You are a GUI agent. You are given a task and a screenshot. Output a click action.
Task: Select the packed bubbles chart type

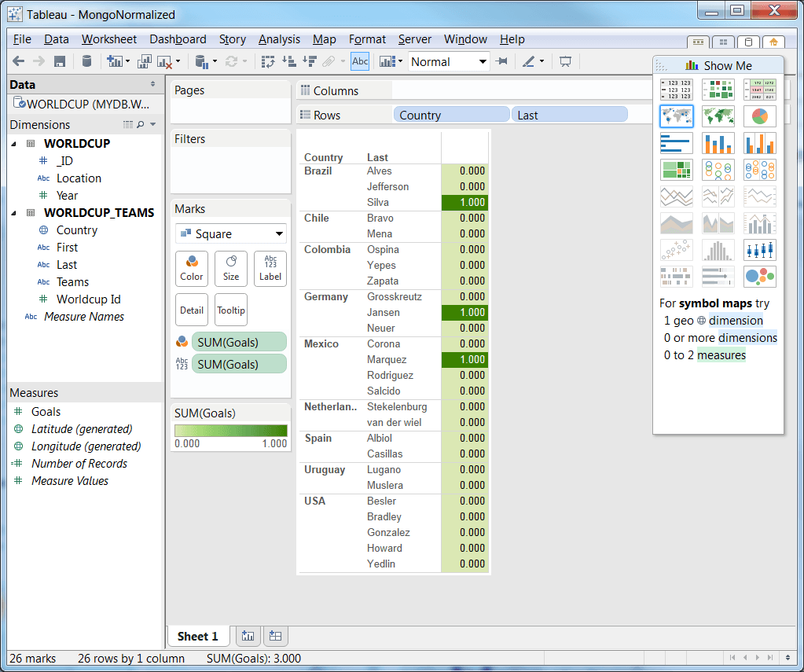click(759, 277)
